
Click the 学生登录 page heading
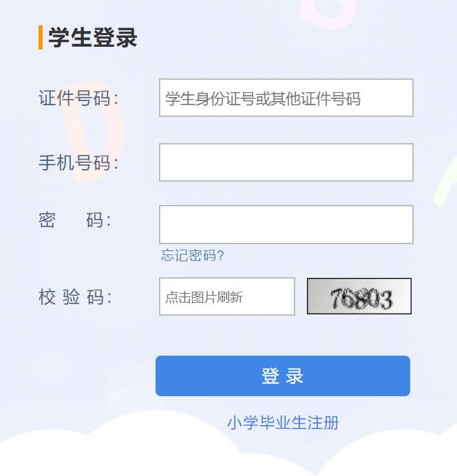pos(93,38)
